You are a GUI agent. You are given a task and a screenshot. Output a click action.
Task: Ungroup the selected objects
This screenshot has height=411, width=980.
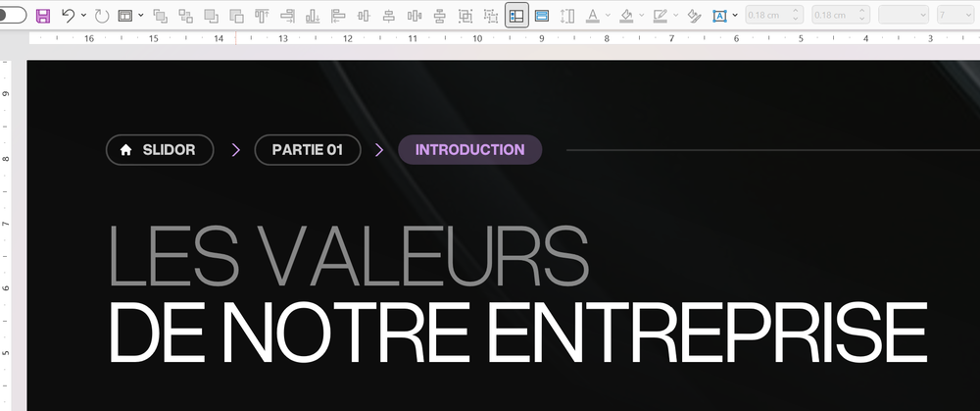[x=491, y=16]
